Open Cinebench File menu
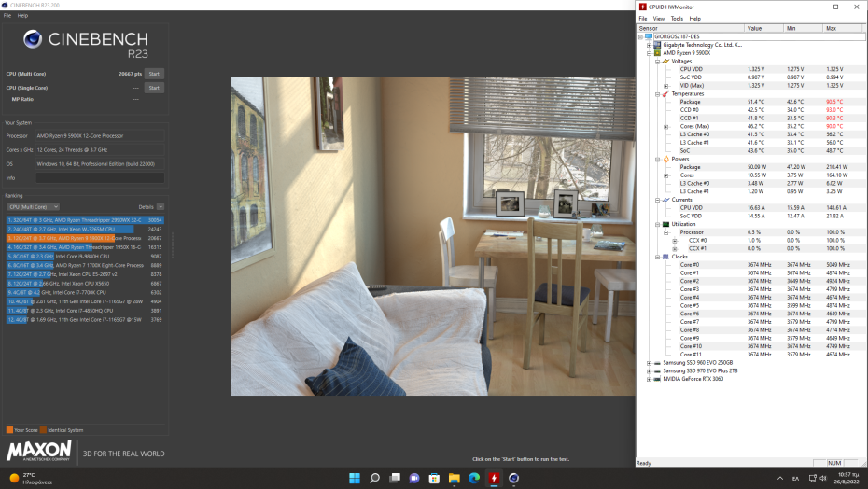Screen dimensions: 868x489 coord(7,16)
